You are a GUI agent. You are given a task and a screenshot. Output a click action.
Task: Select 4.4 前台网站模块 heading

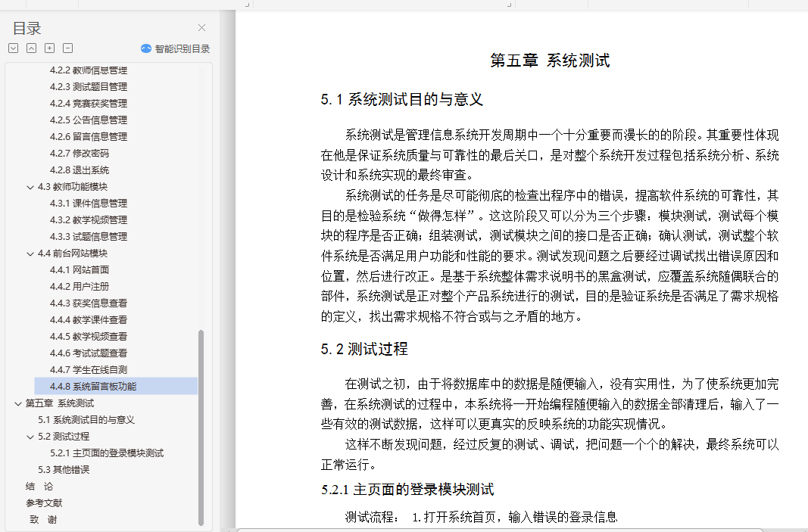click(x=73, y=253)
